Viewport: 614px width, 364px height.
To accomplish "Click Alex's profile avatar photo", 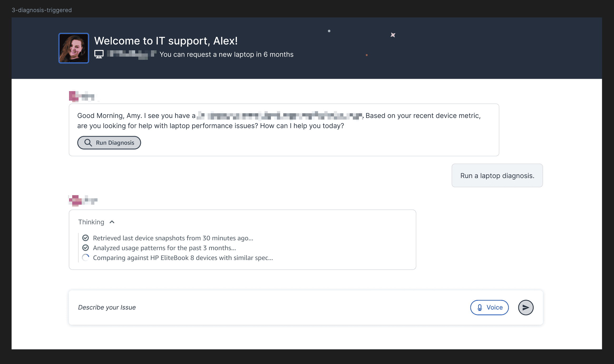I will click(x=74, y=48).
